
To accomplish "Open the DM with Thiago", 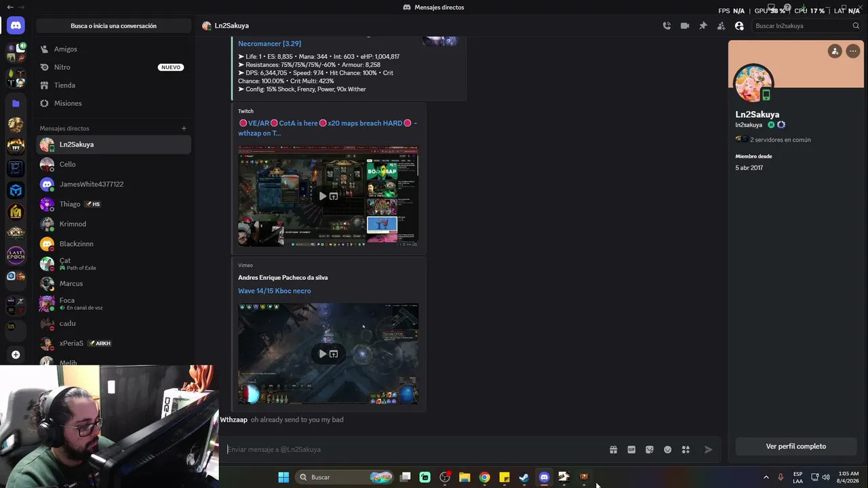I will coord(113,204).
